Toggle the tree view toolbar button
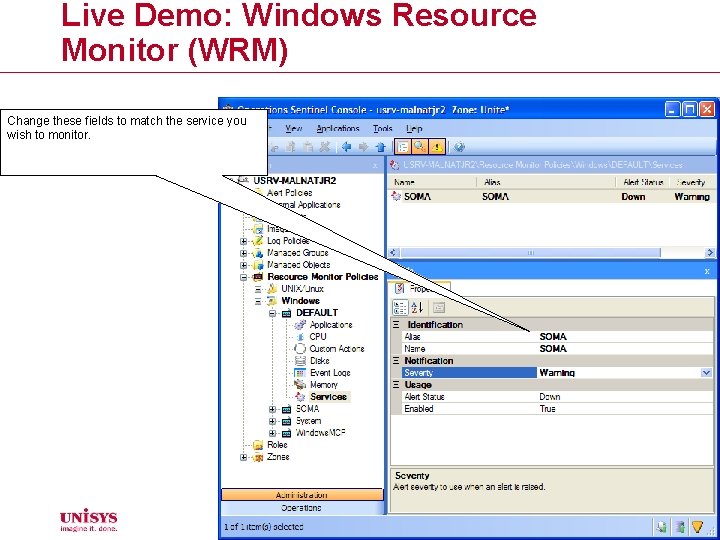 (403, 147)
